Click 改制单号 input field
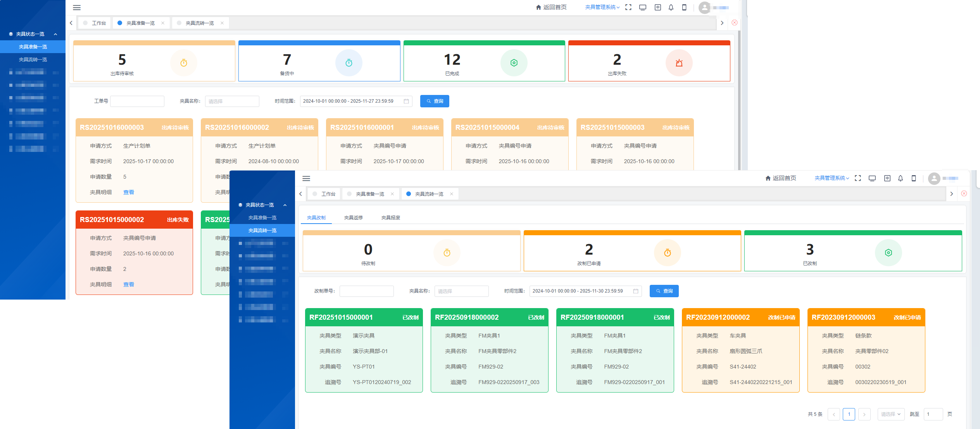The width and height of the screenshot is (980, 429). [366, 291]
